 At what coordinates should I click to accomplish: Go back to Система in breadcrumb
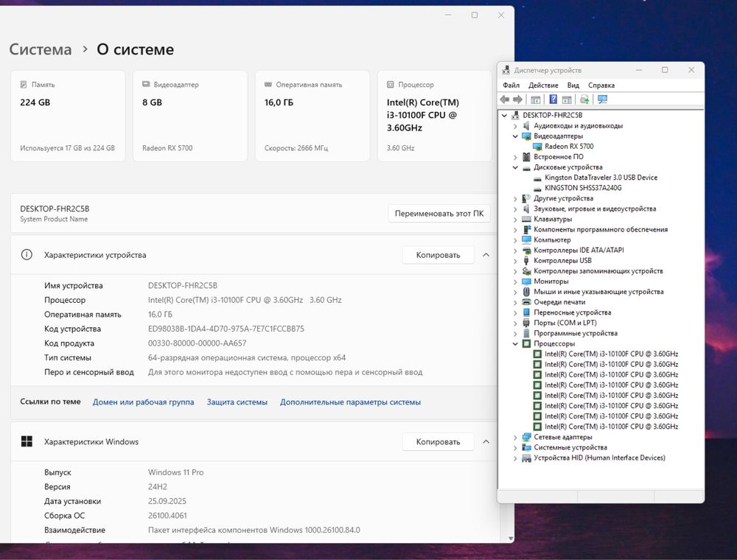[x=41, y=49]
